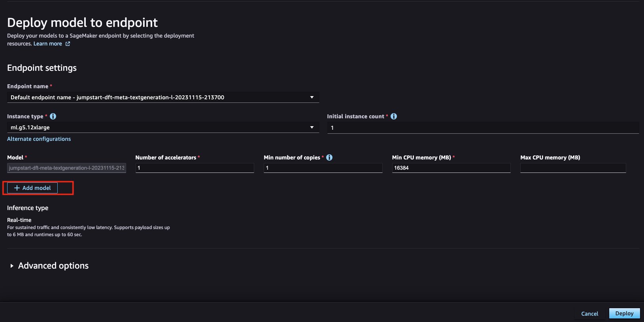
Task: Click the Instance type info icon
Action: coord(53,116)
